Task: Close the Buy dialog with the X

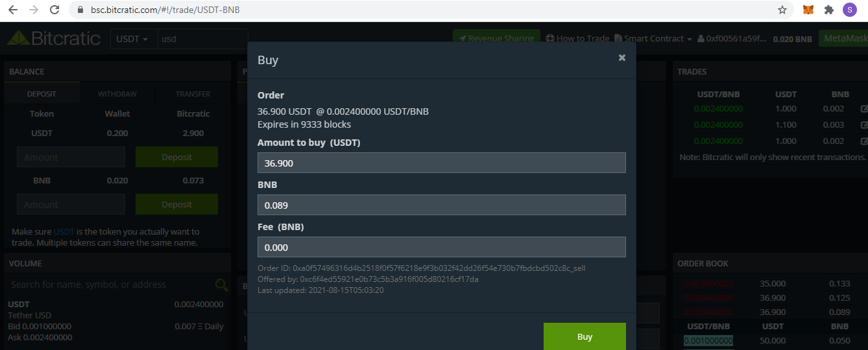Action: 621,58
